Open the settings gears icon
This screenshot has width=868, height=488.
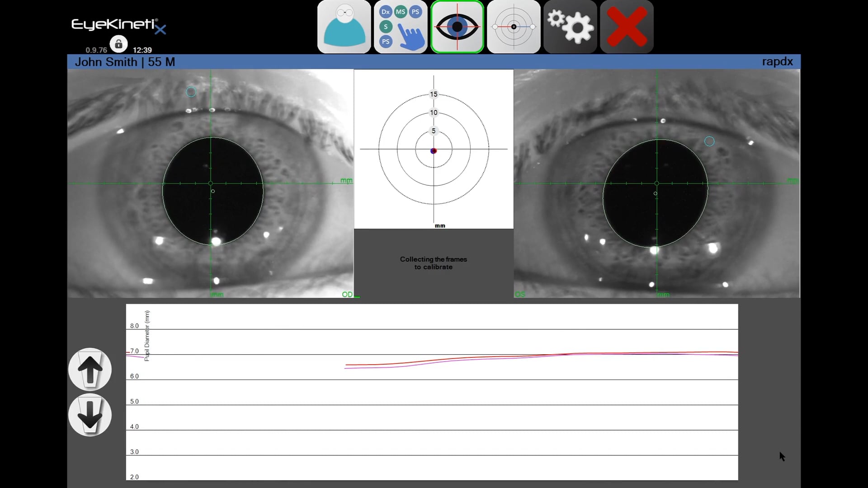[x=570, y=27]
